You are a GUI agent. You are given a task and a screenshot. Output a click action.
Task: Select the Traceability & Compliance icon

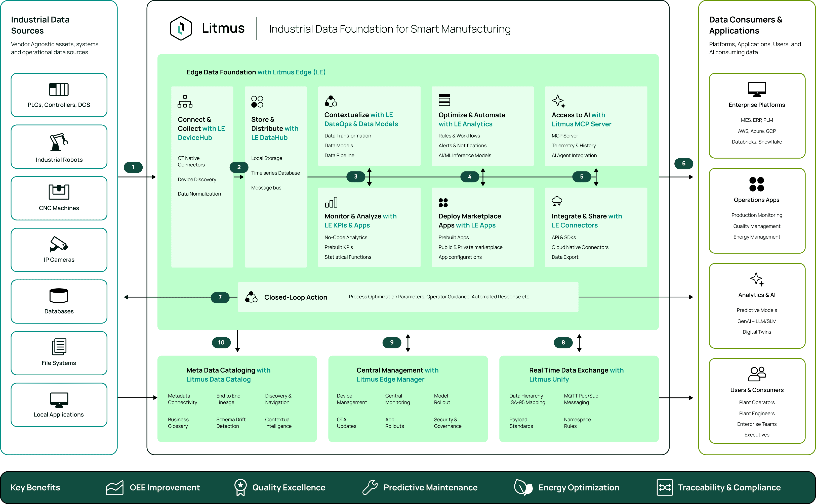(x=665, y=488)
